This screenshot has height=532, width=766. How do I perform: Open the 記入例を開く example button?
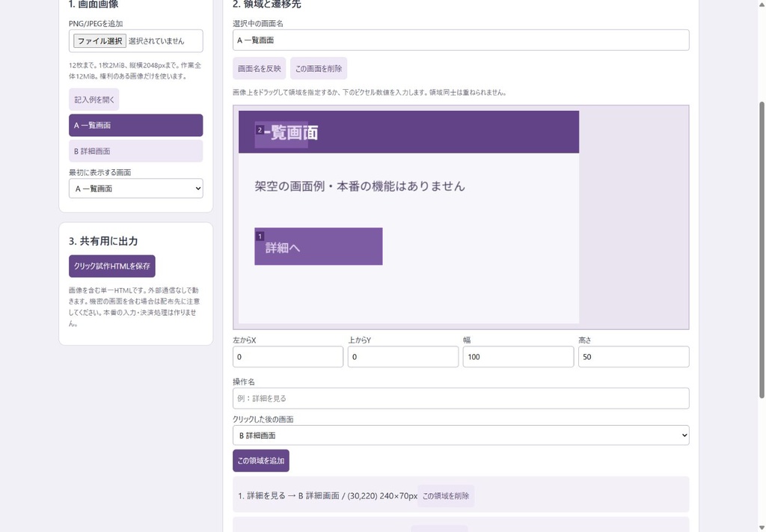[x=94, y=100]
